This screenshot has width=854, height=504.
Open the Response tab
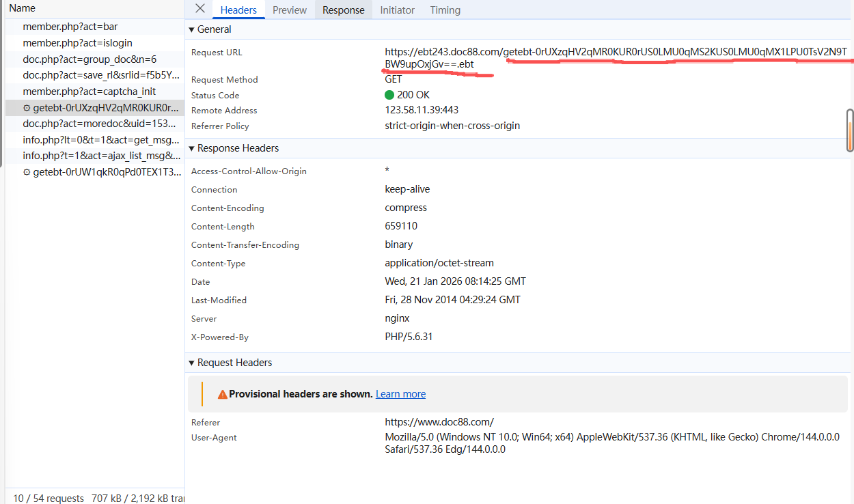[343, 10]
